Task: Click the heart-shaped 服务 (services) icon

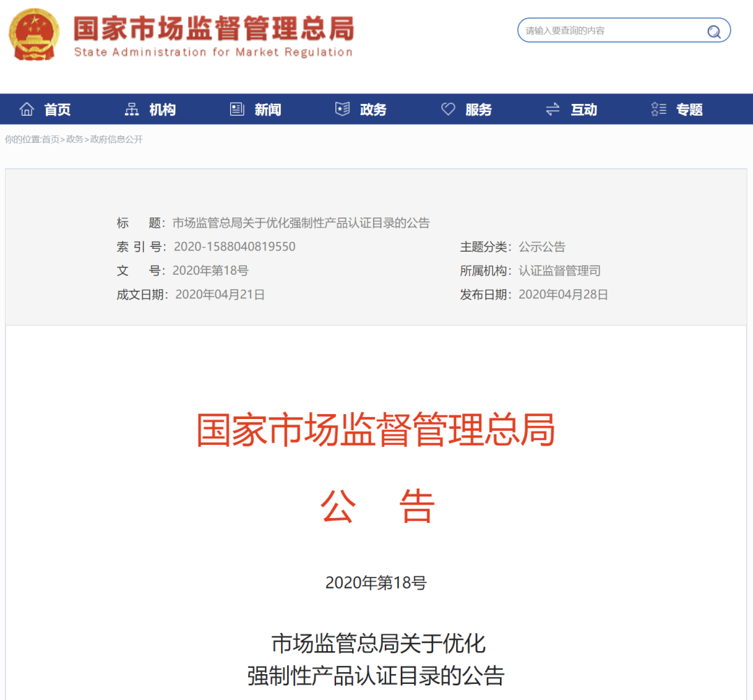Action: pos(448,109)
